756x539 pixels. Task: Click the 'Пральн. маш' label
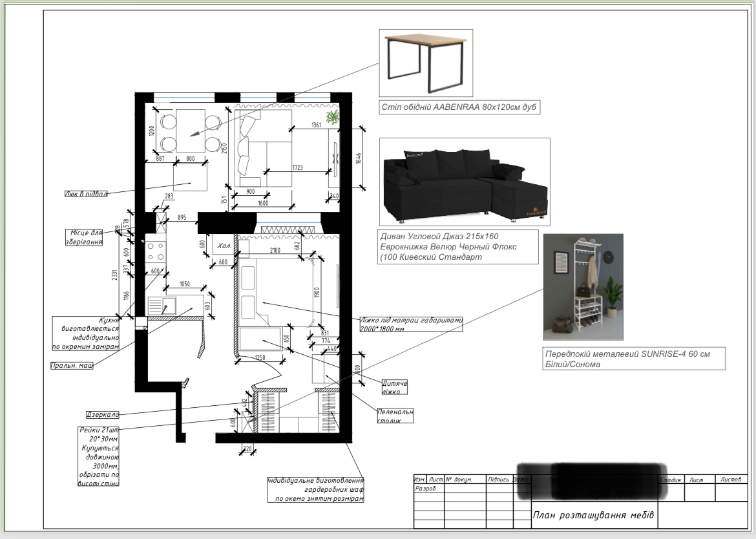72,365
